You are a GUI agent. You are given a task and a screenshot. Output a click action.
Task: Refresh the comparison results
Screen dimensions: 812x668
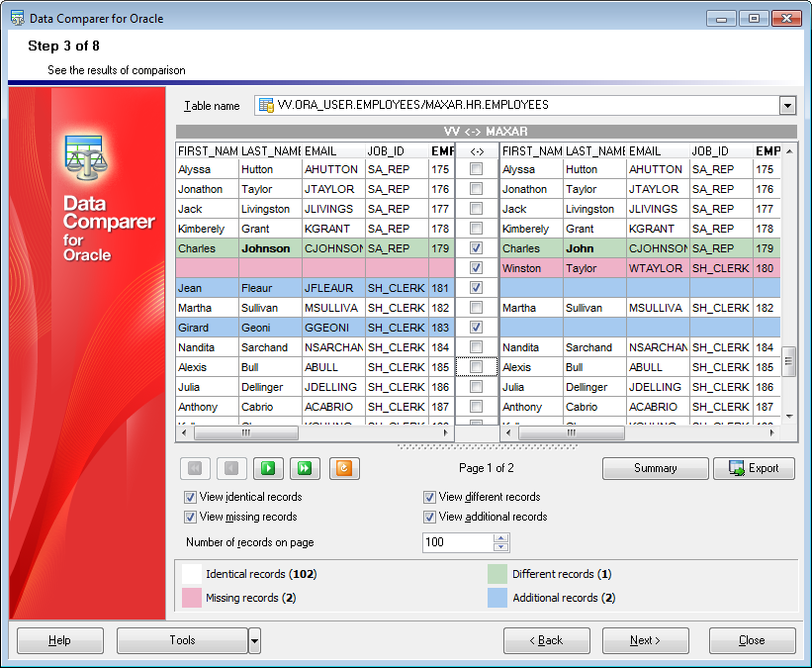pyautogui.click(x=344, y=468)
